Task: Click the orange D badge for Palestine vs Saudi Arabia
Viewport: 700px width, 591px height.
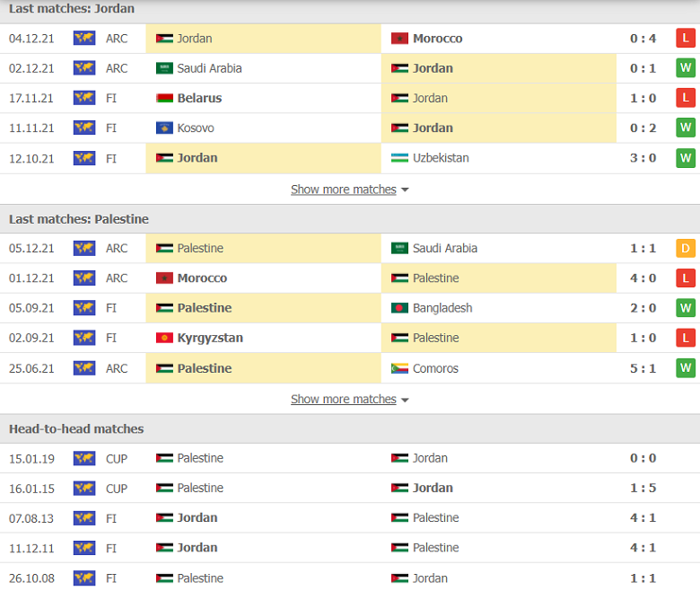Action: [686, 249]
